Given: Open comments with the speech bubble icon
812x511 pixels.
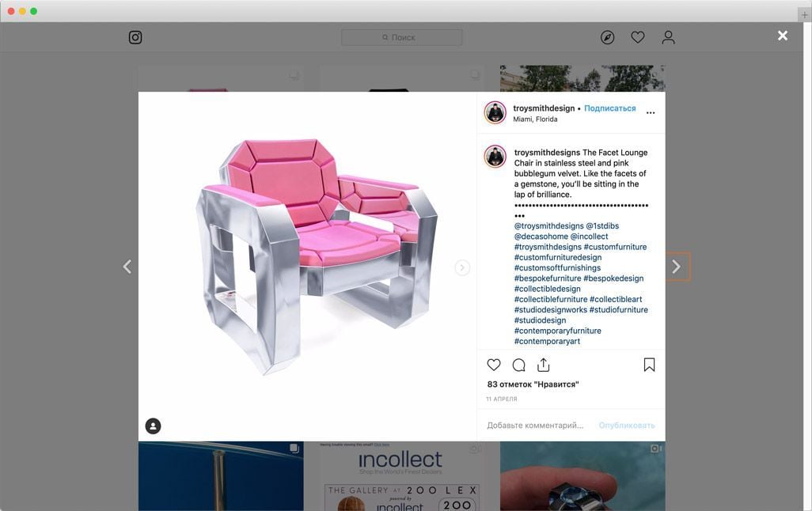Looking at the screenshot, I should point(518,365).
